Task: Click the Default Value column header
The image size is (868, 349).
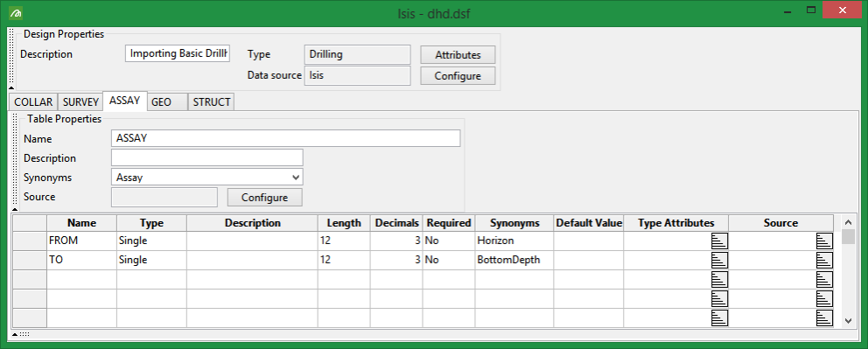Action: coord(589,223)
